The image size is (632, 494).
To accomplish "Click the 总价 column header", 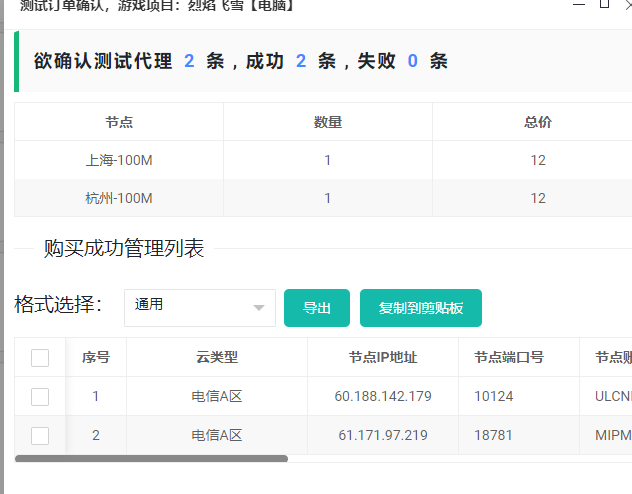I will [x=538, y=122].
